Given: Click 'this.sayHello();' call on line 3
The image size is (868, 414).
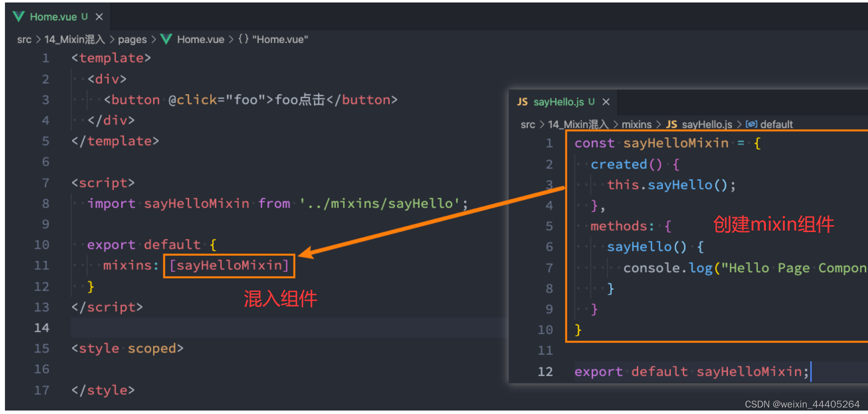Looking at the screenshot, I should 672,185.
